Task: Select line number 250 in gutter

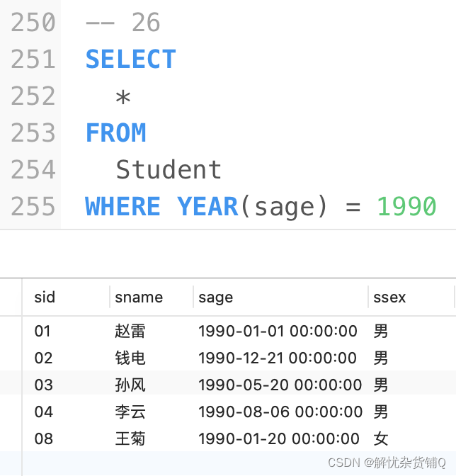Action: click(33, 23)
